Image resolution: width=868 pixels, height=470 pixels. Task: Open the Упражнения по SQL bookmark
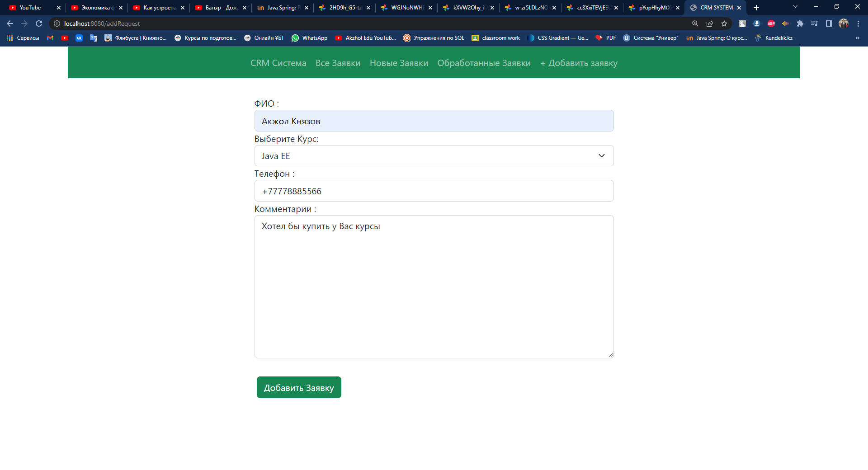point(434,38)
